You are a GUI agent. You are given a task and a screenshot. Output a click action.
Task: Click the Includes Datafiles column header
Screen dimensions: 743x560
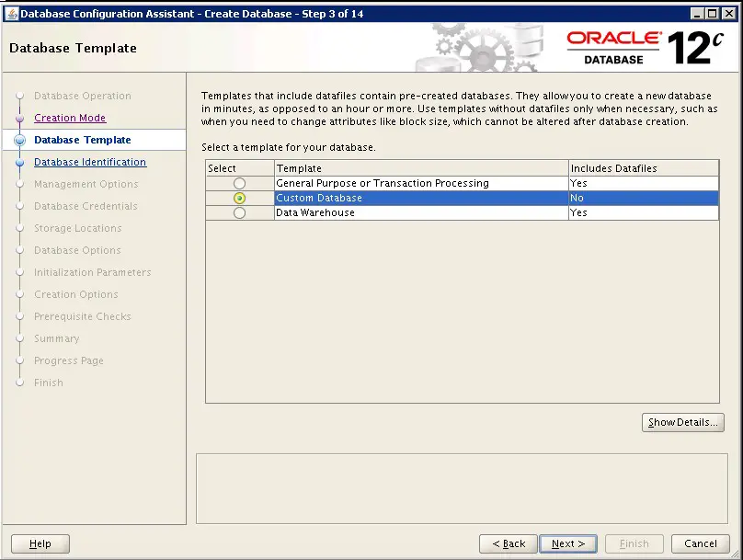coord(644,168)
